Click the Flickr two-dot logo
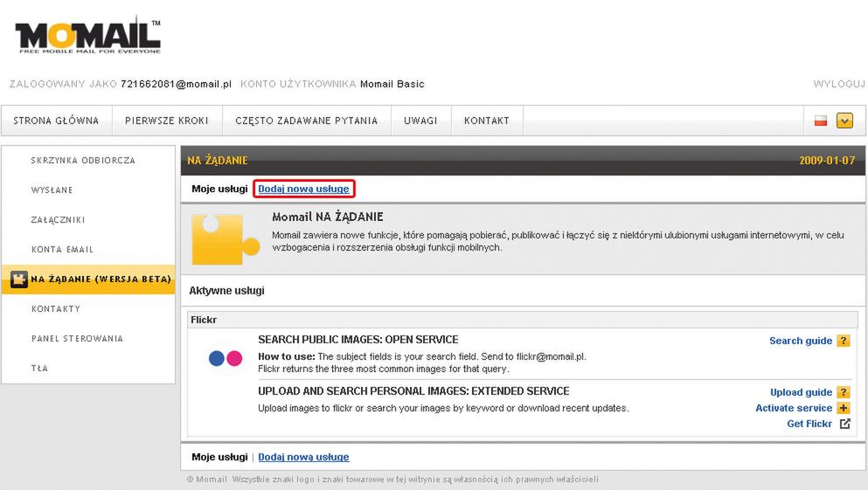The width and height of the screenshot is (868, 490). coord(226,358)
